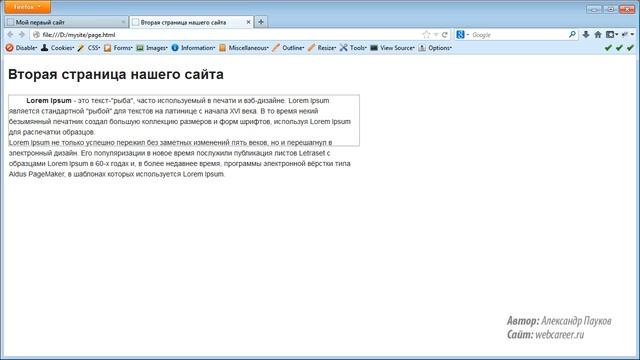Go forward with the forward arrow
This screenshot has width=640, height=360.
(22, 35)
